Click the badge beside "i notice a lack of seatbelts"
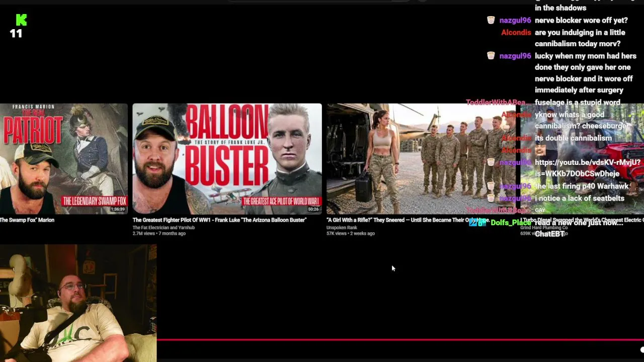This screenshot has width=644, height=362. [x=491, y=198]
